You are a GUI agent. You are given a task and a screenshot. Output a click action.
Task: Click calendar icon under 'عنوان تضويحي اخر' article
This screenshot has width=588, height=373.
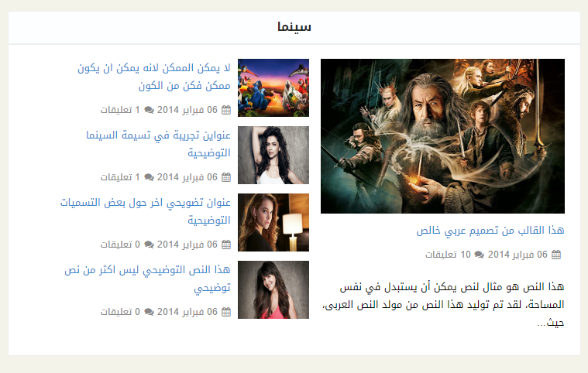[x=226, y=245]
